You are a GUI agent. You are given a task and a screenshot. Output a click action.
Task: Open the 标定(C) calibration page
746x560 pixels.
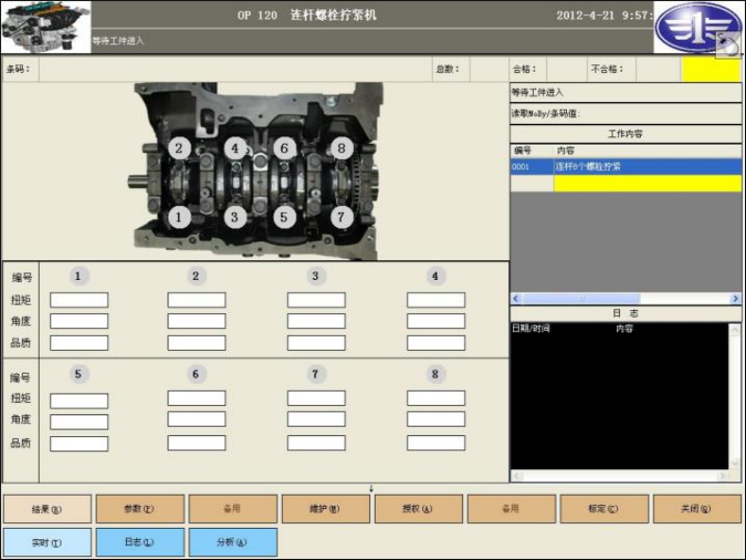pos(604,509)
